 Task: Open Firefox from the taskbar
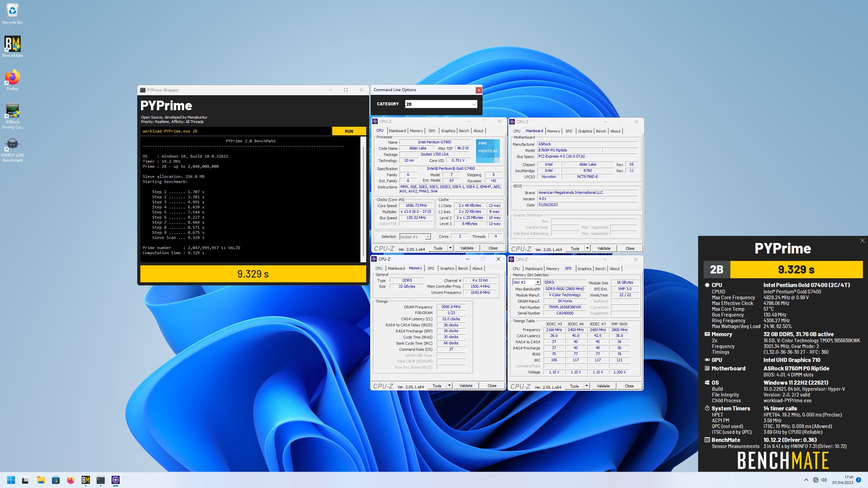pos(71,480)
